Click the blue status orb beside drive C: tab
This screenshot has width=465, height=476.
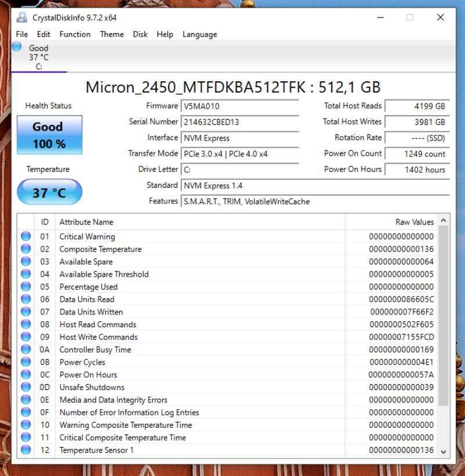(x=17, y=46)
